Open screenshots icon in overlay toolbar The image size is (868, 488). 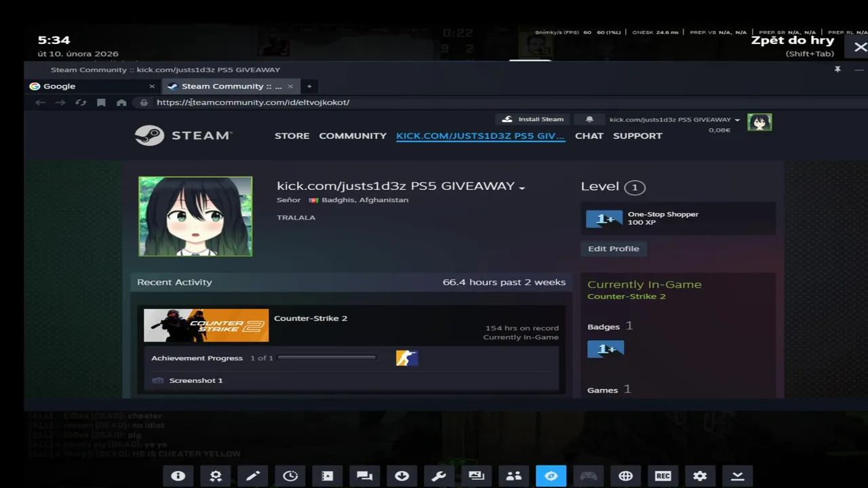(476, 476)
